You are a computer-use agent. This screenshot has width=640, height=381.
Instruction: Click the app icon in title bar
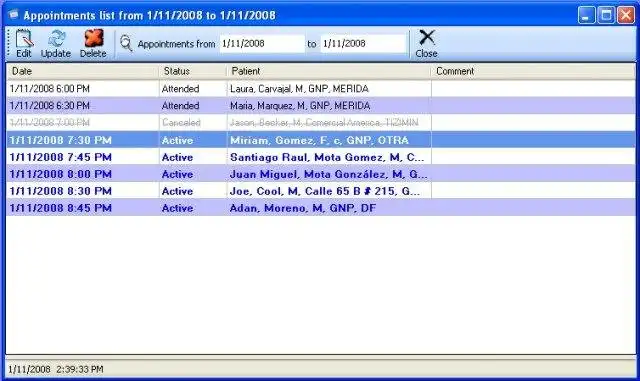tap(13, 15)
